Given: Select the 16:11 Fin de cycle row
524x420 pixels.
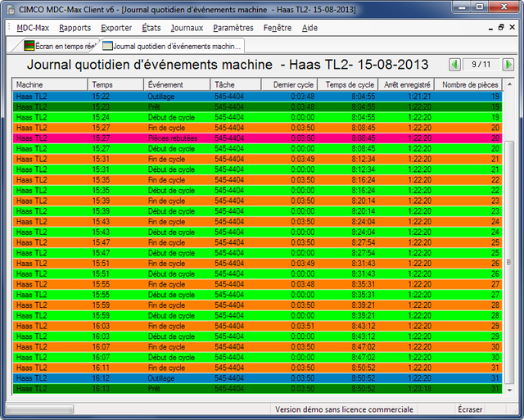Looking at the screenshot, I should click(257, 368).
